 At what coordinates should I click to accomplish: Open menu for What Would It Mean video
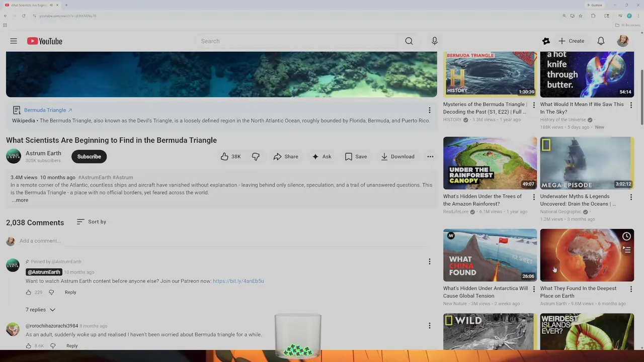[631, 105]
